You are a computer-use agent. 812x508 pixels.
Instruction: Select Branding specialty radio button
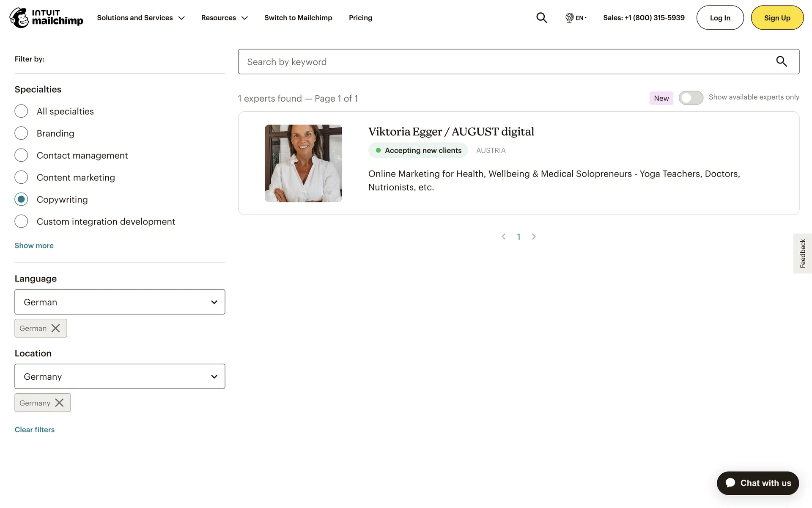tap(21, 133)
